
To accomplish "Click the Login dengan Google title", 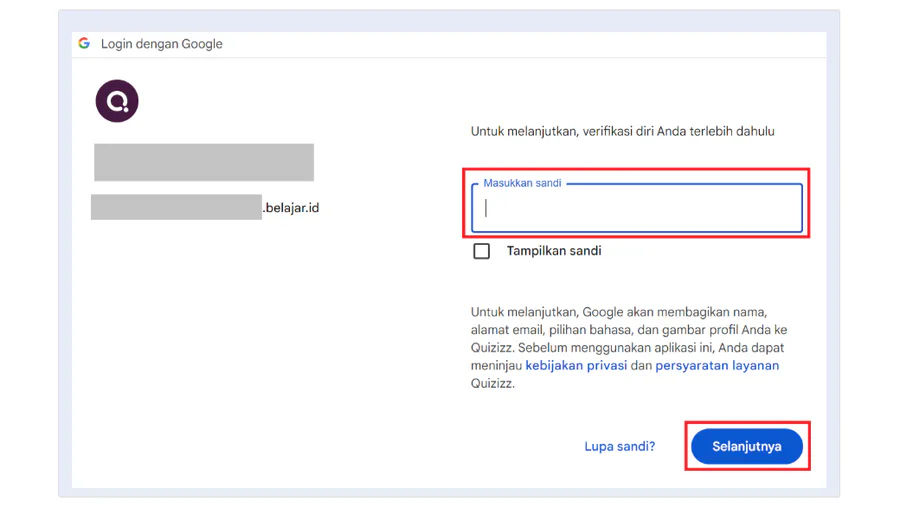I will click(161, 44).
